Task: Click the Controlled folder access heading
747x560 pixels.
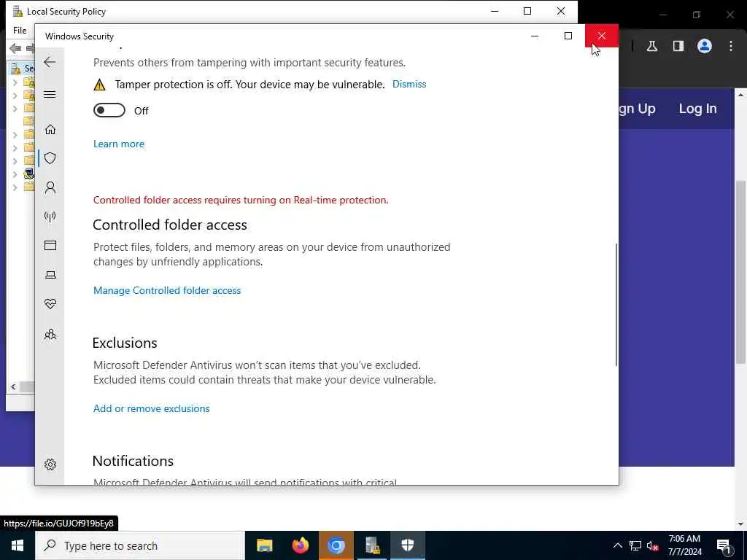Action: (x=169, y=225)
